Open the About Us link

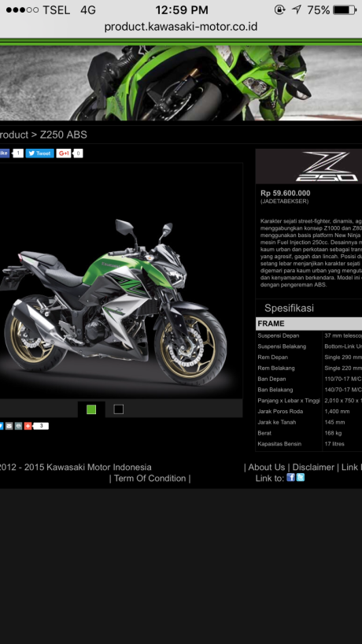point(266,467)
